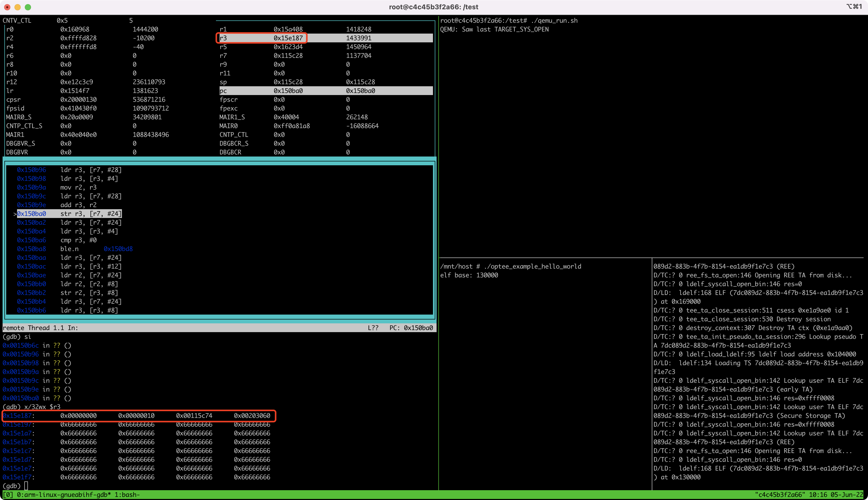
Task: Click the gdb x/32wx $r3 command line
Action: click(31, 407)
